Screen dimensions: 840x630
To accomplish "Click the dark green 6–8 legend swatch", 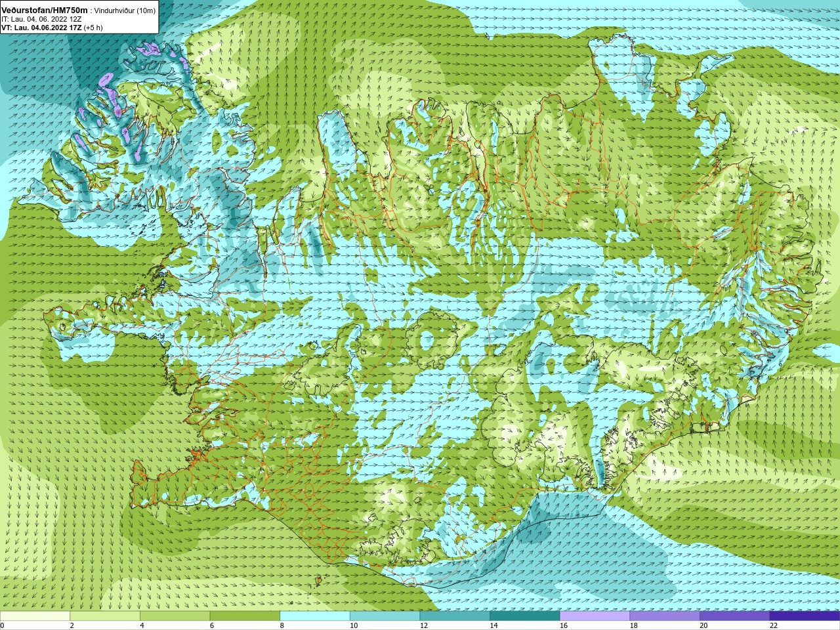I will pyautogui.click(x=245, y=616).
